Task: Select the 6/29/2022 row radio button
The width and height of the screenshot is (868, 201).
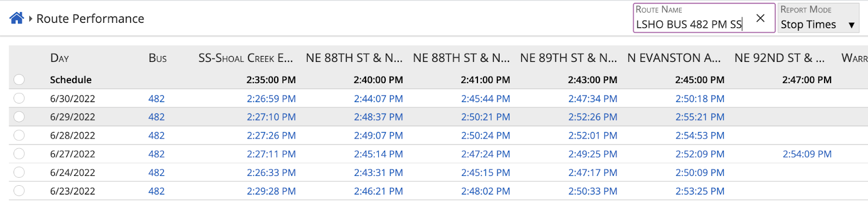Action: tap(19, 117)
